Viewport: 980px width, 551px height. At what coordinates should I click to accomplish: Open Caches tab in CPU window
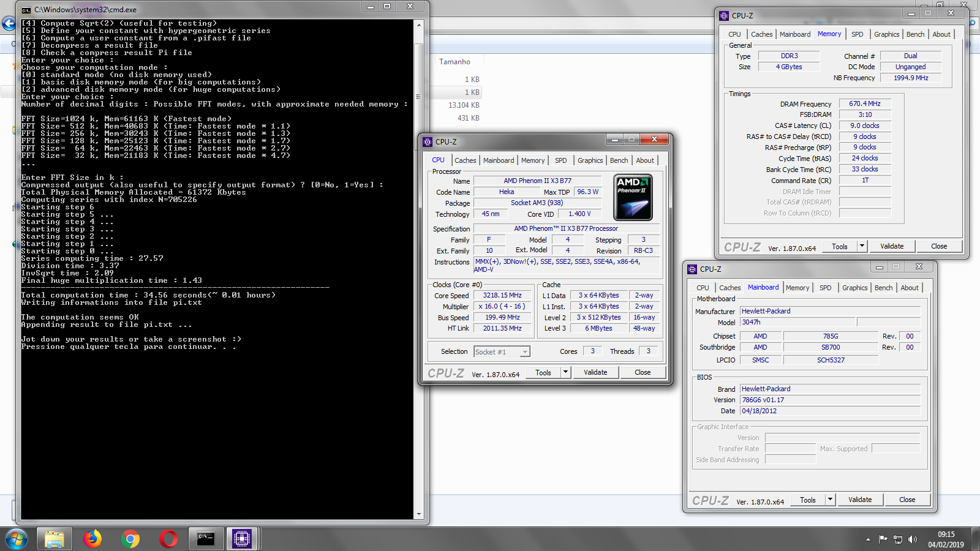(466, 160)
